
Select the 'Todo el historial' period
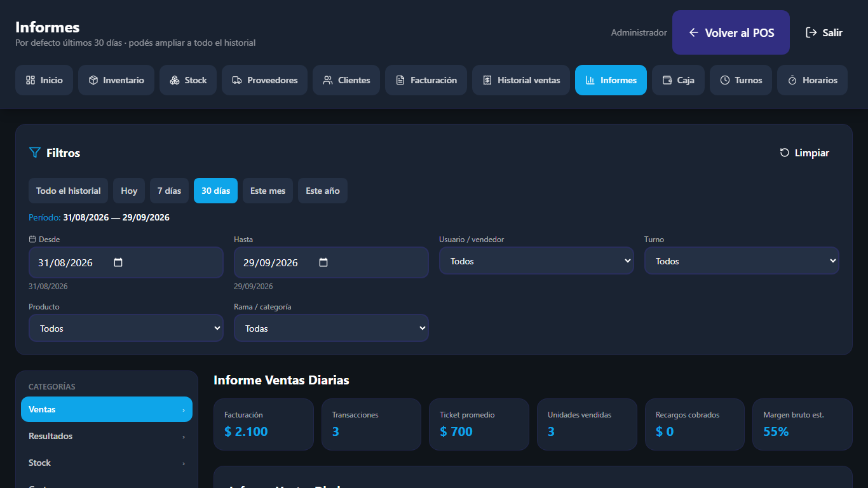[69, 191]
